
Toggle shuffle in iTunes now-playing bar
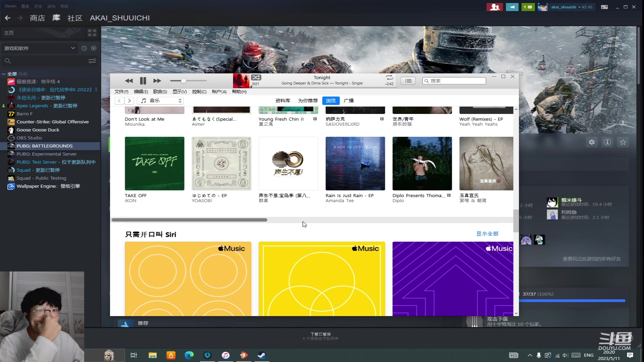tap(256, 77)
